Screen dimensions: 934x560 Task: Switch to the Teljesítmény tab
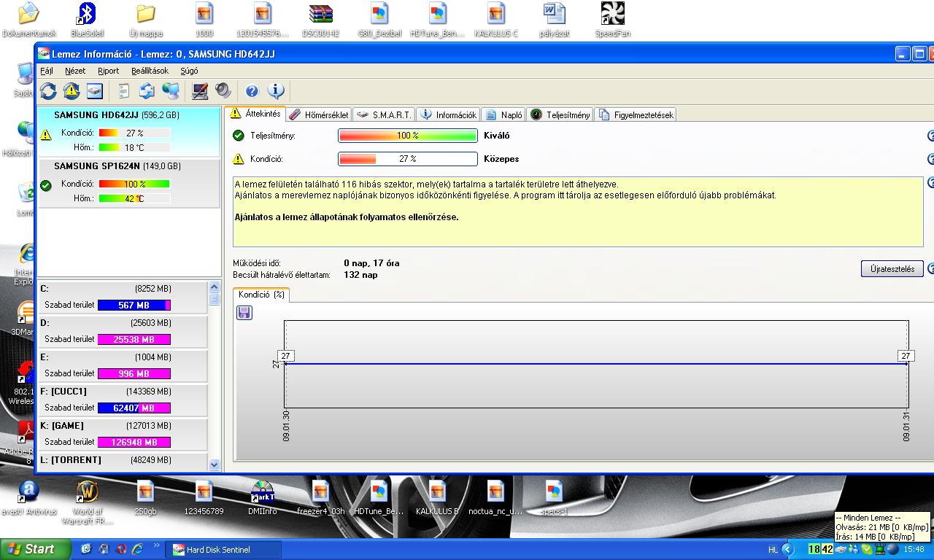coord(560,114)
